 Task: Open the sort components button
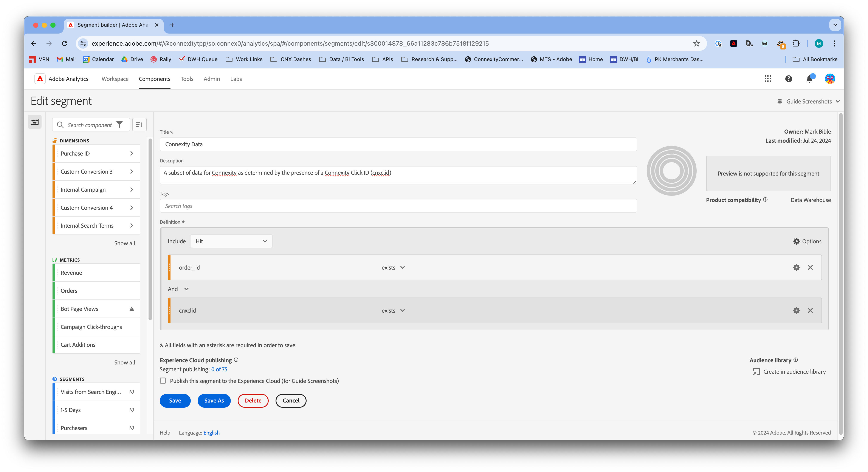[x=139, y=125]
